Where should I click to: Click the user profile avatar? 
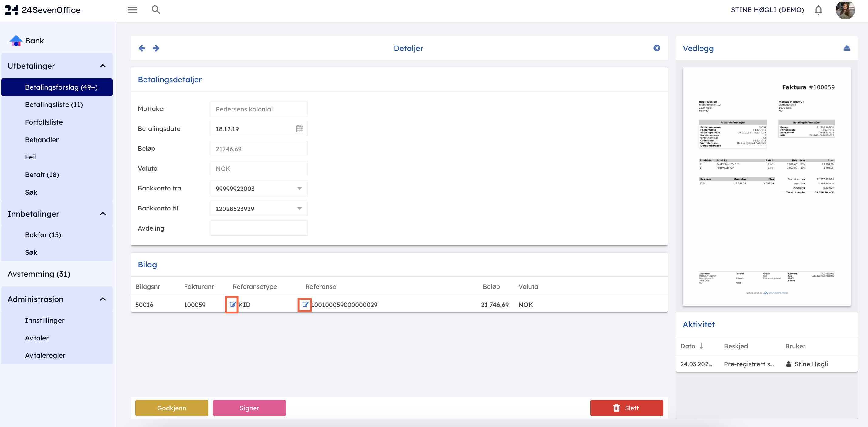point(845,10)
